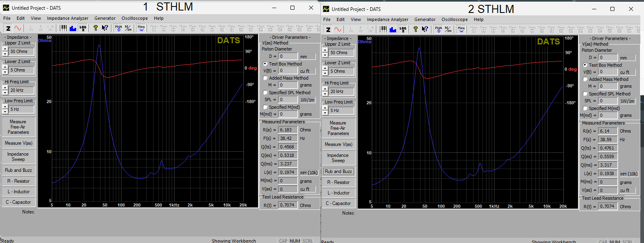Toggle the RE/IM display icon in window 1 STHLM
Screen dimensions: 644x243
tap(128, 28)
